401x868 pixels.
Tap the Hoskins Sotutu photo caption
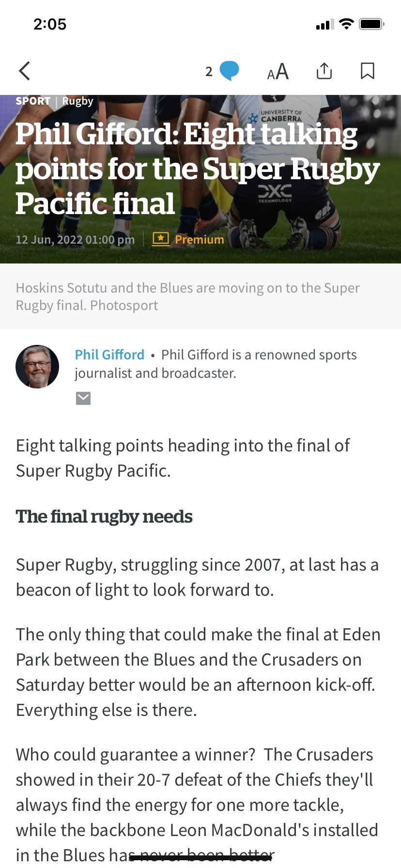[187, 296]
